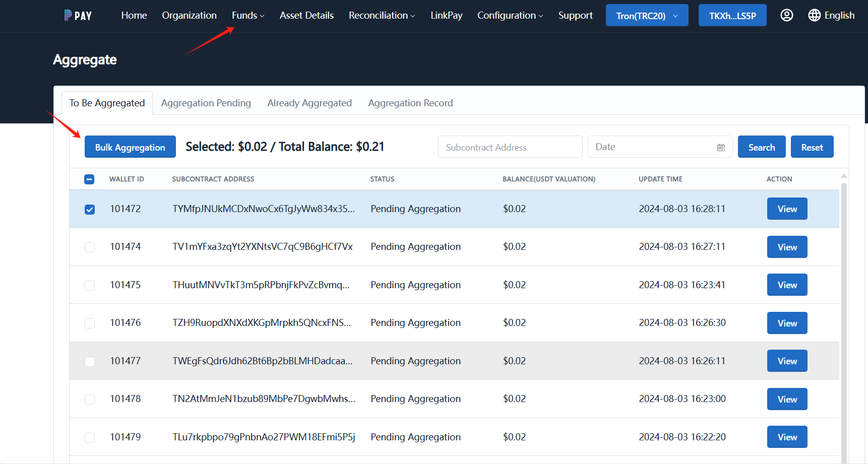Open the Tron(TRC20) network selector
Screen dimensions: 868x464
647,15
